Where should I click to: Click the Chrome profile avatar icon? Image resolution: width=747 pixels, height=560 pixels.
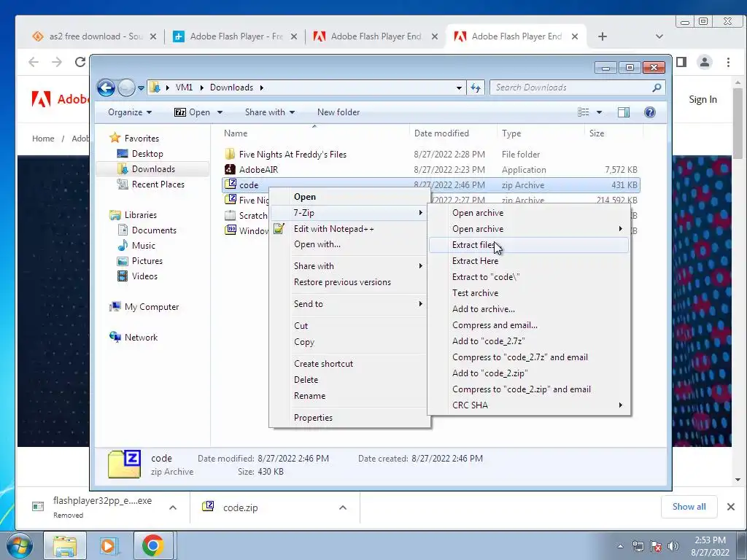point(705,62)
